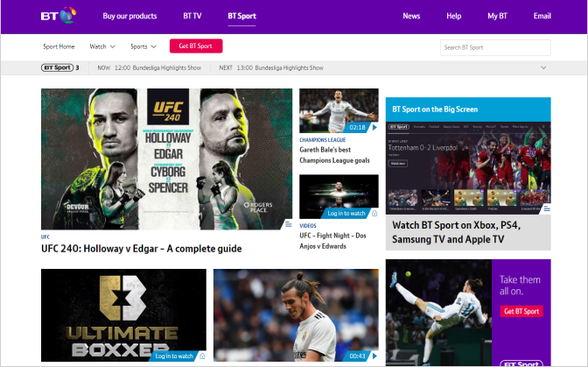Click the Champions League category label
Screen dimensions: 588x367
pos(323,140)
